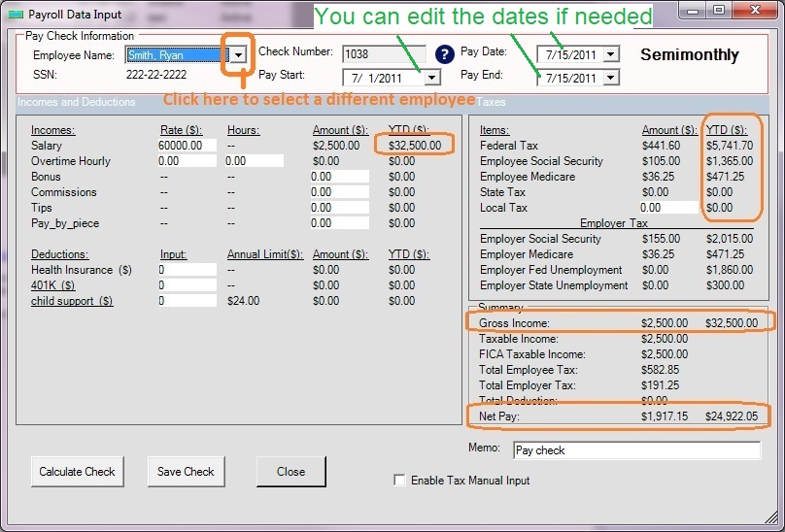785x532 pixels.
Task: Expand the Pay Start date picker
Action: coord(432,78)
